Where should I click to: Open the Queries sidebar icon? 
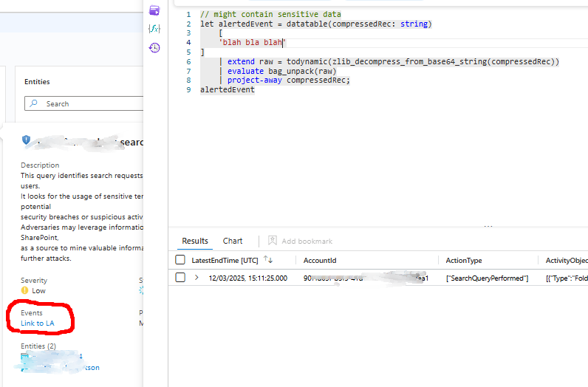point(154,10)
